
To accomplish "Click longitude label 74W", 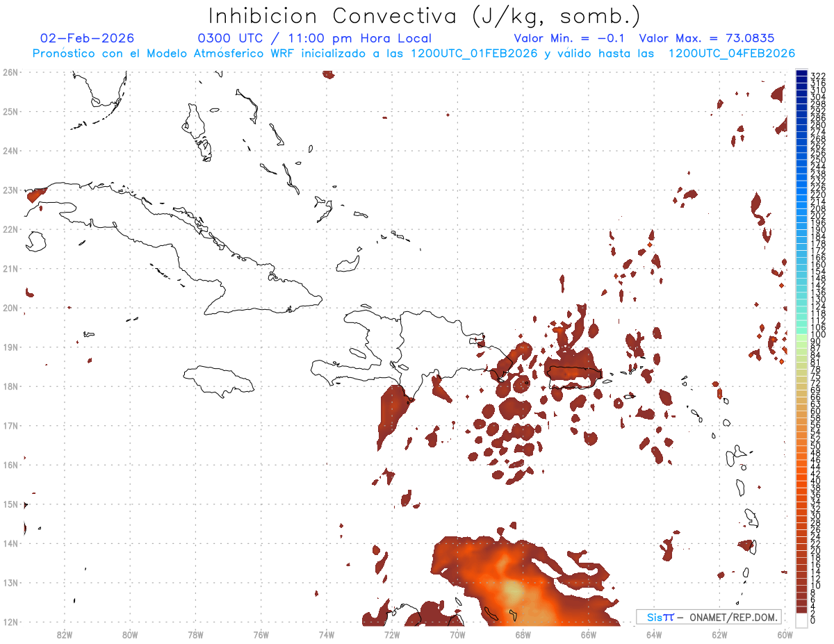I will click(326, 634).
